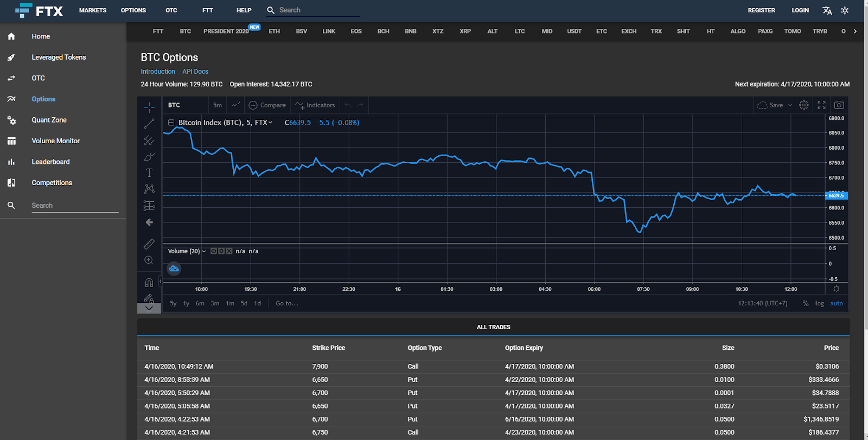Enter fullscreen mode for the chart

point(821,105)
